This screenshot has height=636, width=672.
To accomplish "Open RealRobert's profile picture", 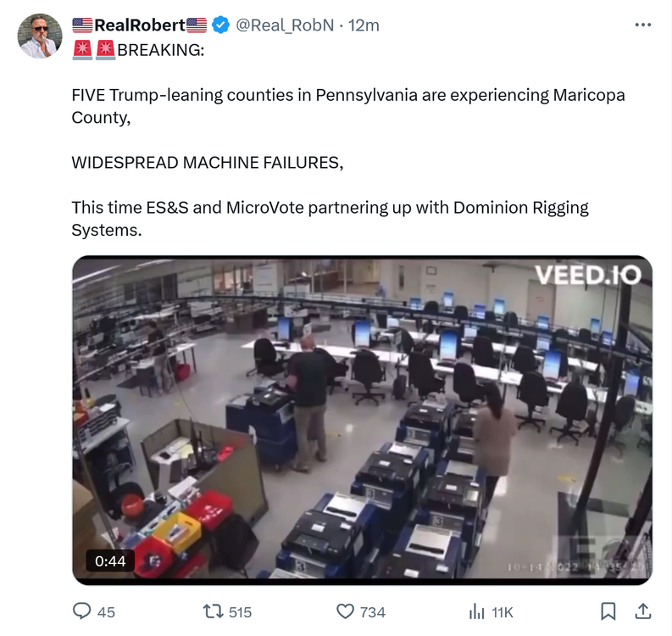I will 40,36.
